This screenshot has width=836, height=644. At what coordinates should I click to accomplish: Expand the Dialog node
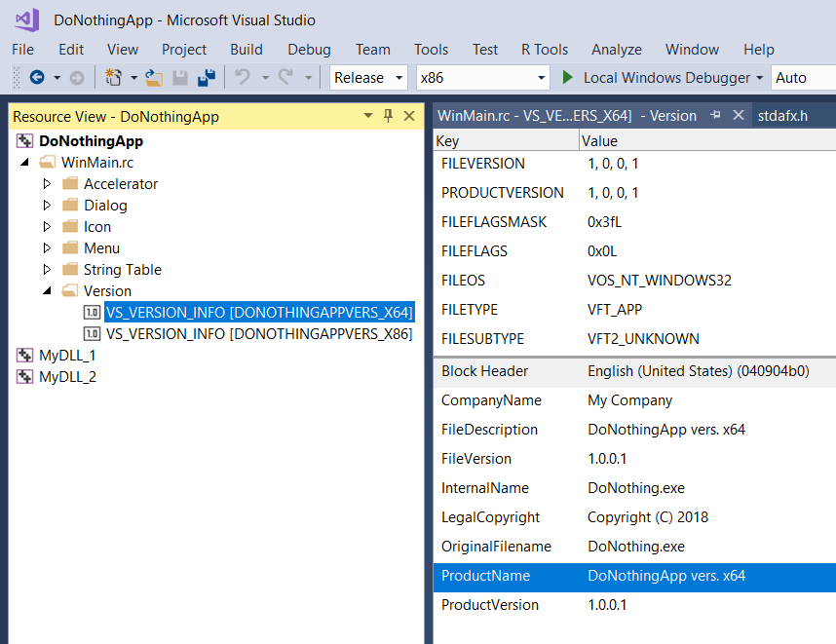(47, 205)
